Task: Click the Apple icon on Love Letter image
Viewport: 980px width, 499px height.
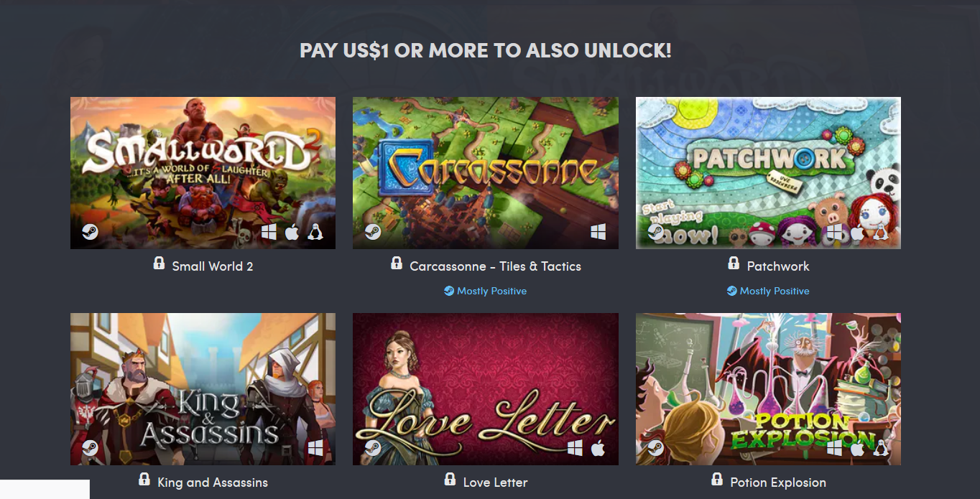Action: point(598,448)
